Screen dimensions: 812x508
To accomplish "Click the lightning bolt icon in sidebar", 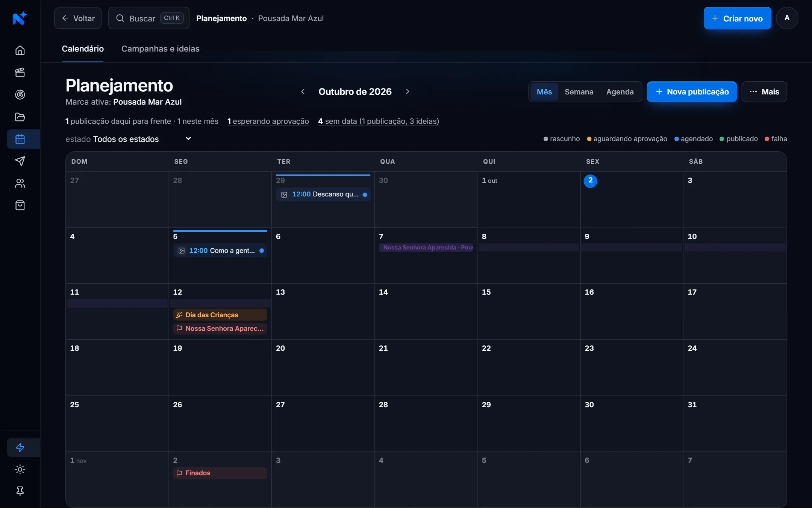I will [x=20, y=447].
